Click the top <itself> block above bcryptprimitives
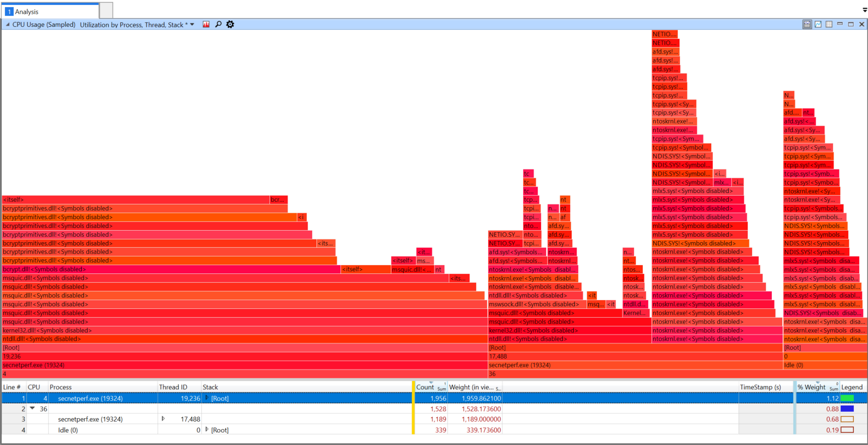 136,200
